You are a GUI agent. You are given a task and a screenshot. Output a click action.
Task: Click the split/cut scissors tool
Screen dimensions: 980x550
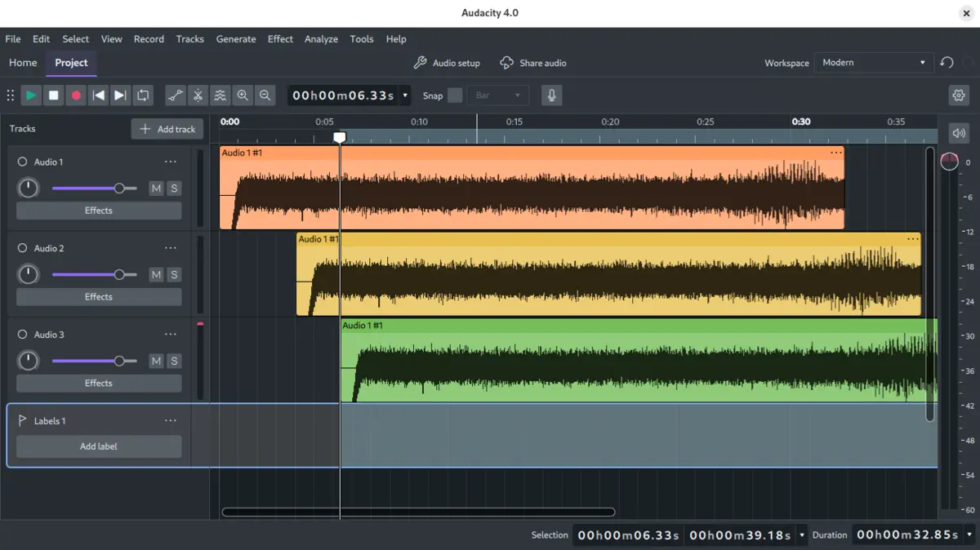click(x=198, y=95)
